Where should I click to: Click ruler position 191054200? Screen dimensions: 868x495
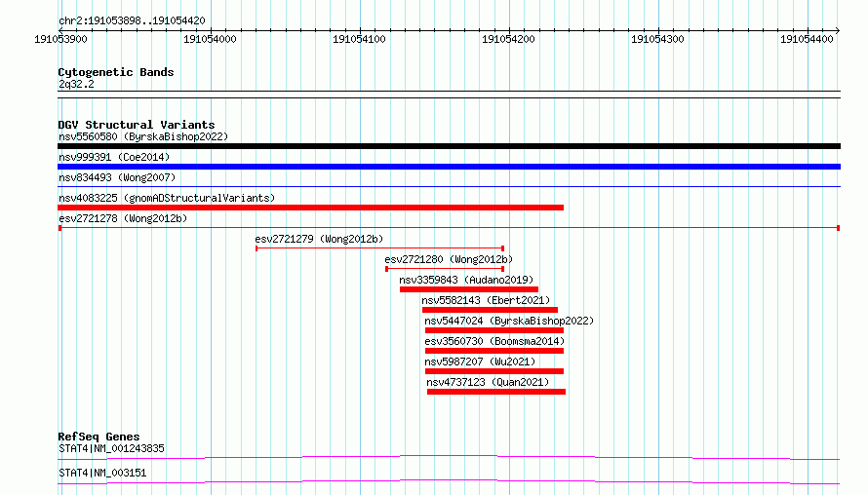[x=508, y=39]
